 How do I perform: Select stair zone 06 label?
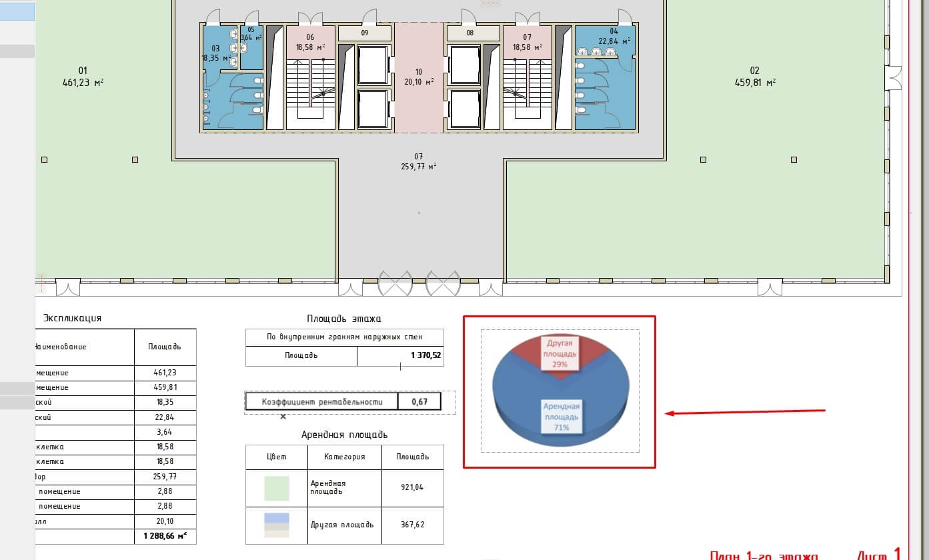310,43
